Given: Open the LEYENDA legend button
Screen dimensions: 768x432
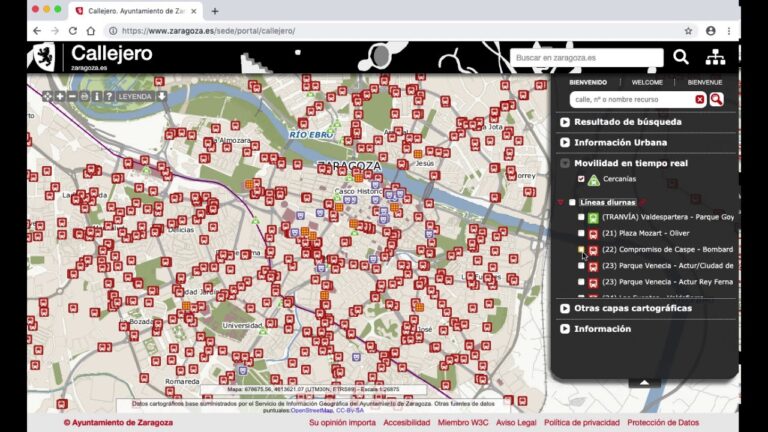Looking at the screenshot, I should [135, 96].
